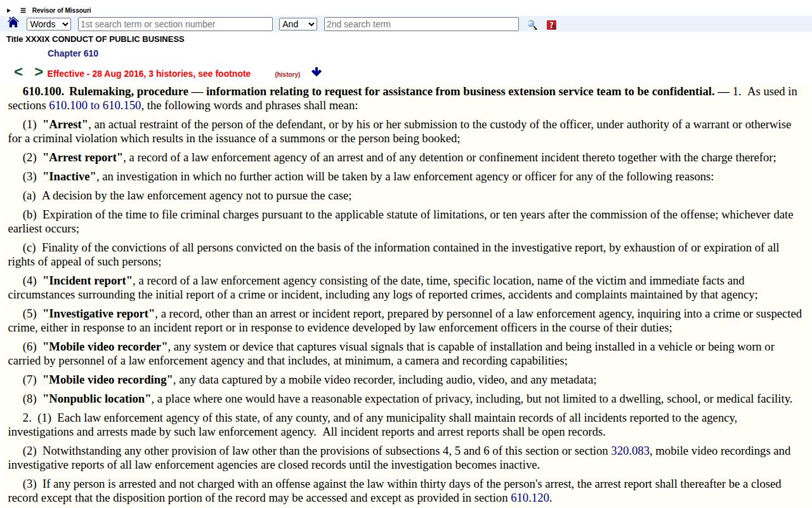Click the bold "Arrest report" term
Viewport: 812px width, 508px height.
coord(83,157)
